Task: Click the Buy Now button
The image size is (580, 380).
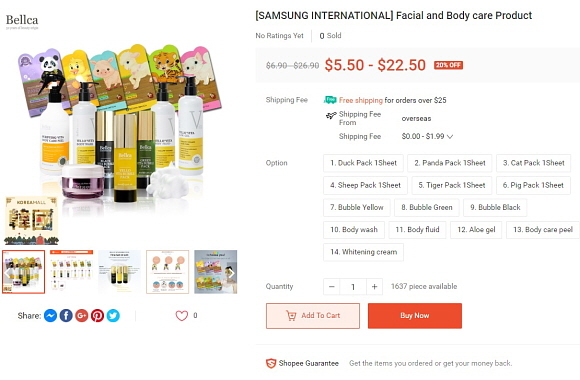Action: pyautogui.click(x=415, y=316)
